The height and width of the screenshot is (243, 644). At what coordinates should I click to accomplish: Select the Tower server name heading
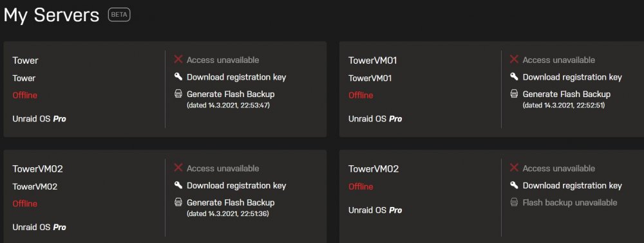[26, 60]
